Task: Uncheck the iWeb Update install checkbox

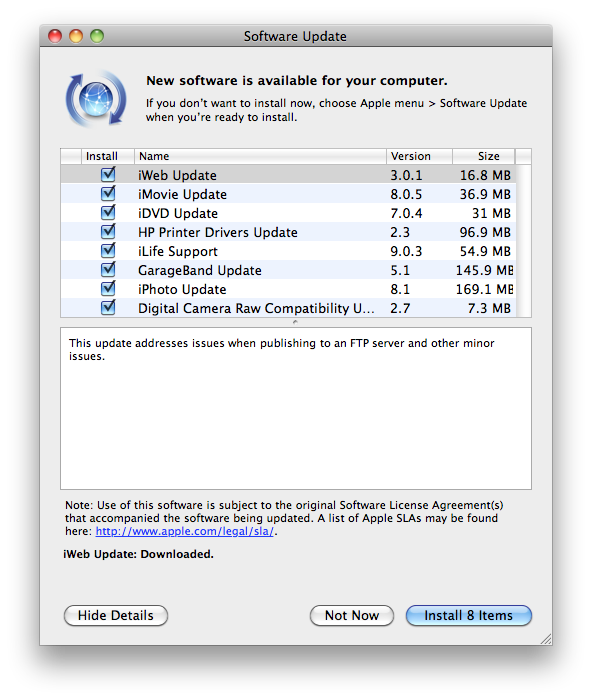Action: point(108,174)
